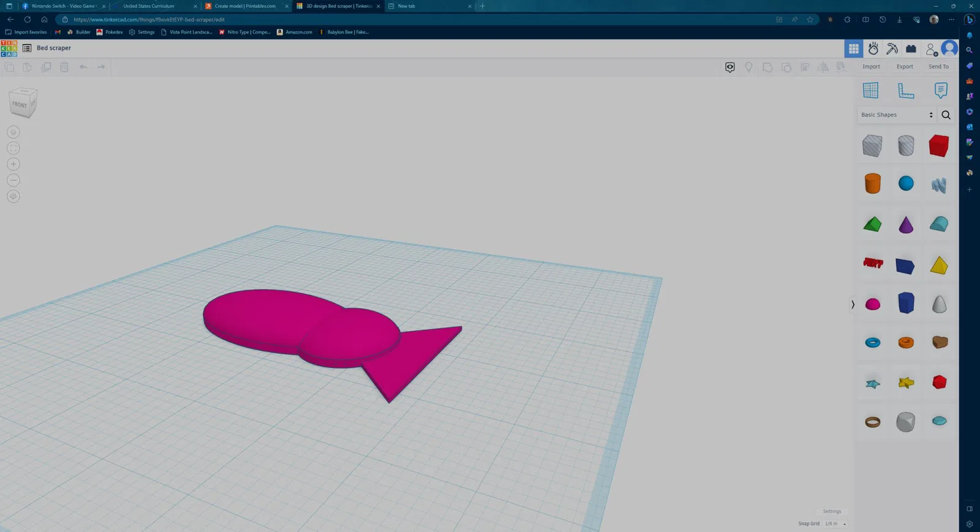Click the invite people icon
This screenshot has width=980, height=532.
(931, 49)
